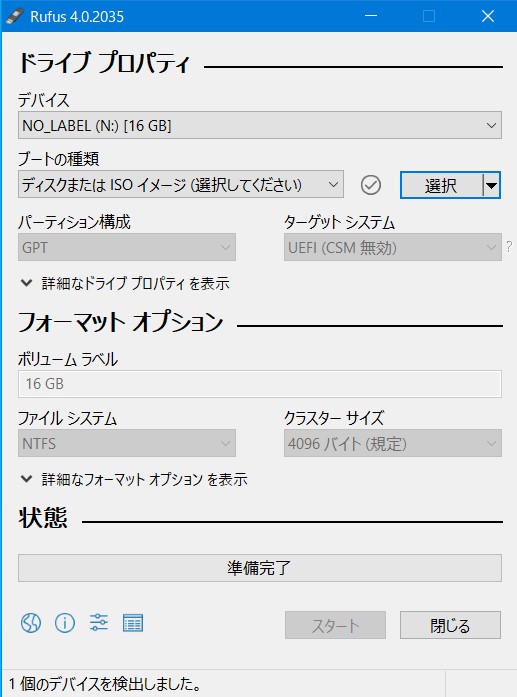Show the about info icon

(x=65, y=623)
